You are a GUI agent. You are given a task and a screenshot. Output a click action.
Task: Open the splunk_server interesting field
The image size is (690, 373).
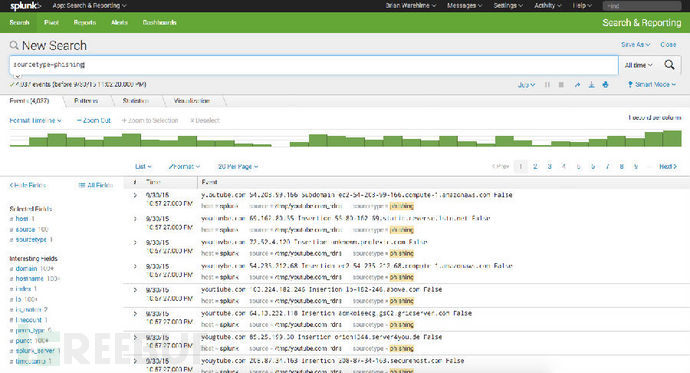pyautogui.click(x=35, y=351)
